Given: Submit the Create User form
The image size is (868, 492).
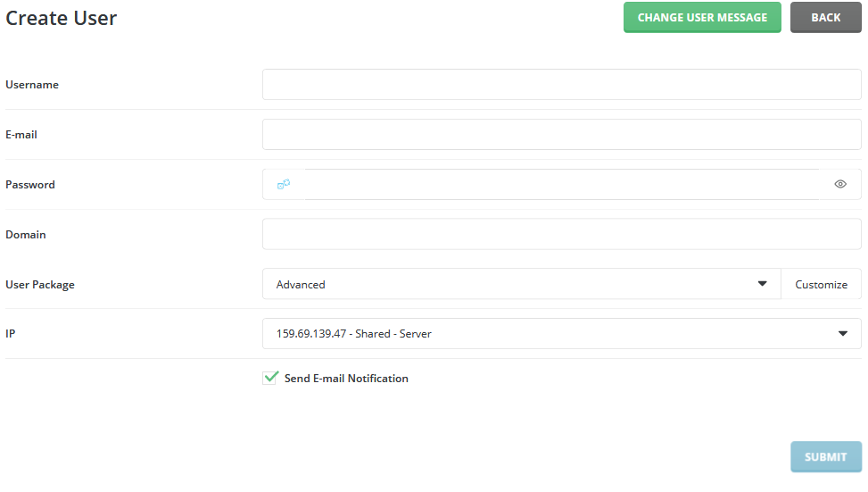Looking at the screenshot, I should pyautogui.click(x=825, y=457).
